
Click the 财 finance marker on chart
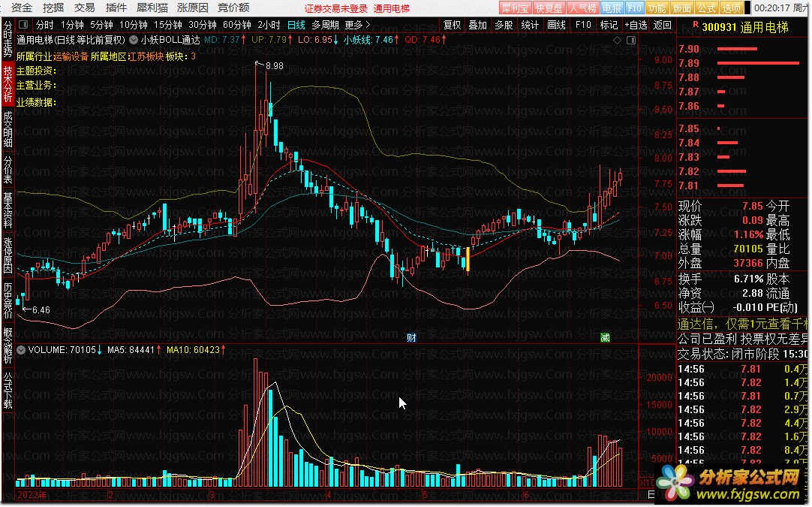[411, 337]
